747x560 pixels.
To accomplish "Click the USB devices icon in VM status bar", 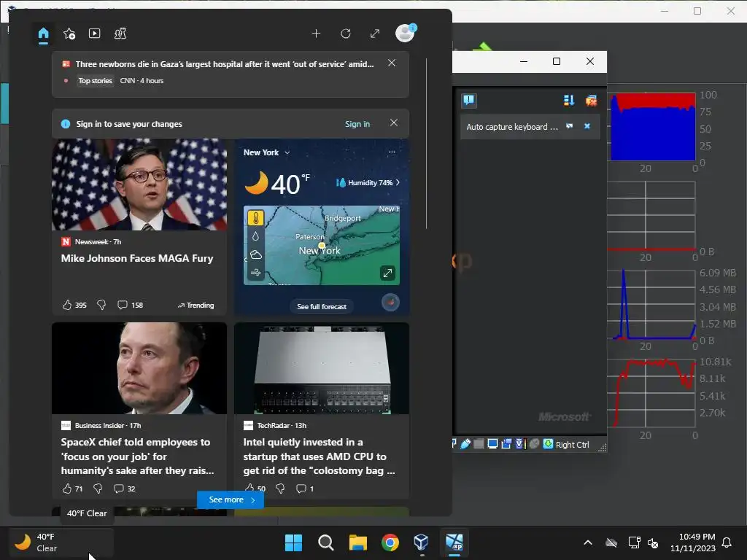I will tap(466, 444).
